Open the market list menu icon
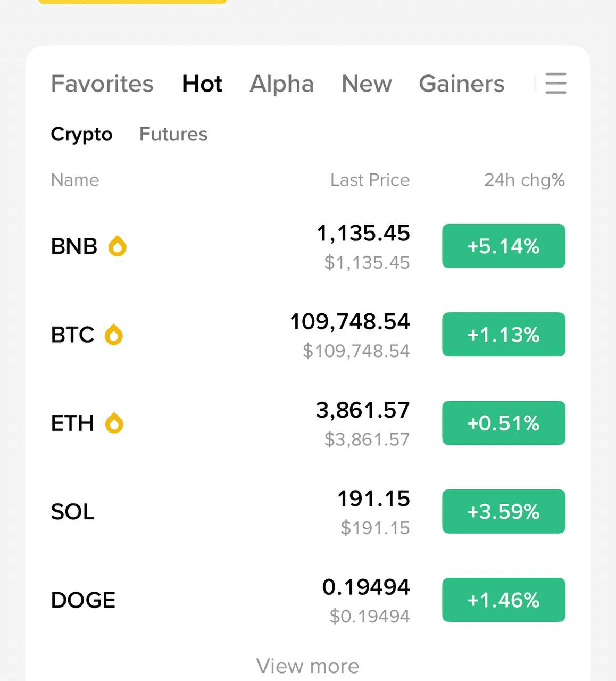616x681 pixels. [x=556, y=84]
